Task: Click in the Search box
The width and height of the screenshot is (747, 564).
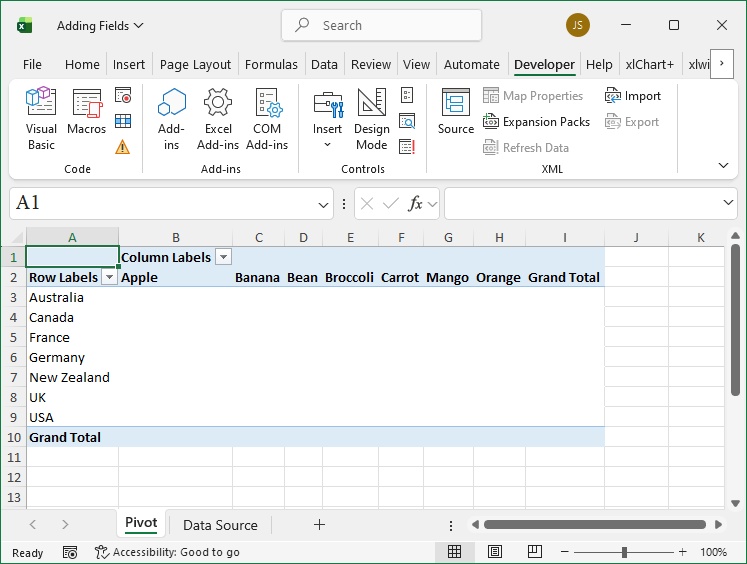Action: (x=382, y=25)
